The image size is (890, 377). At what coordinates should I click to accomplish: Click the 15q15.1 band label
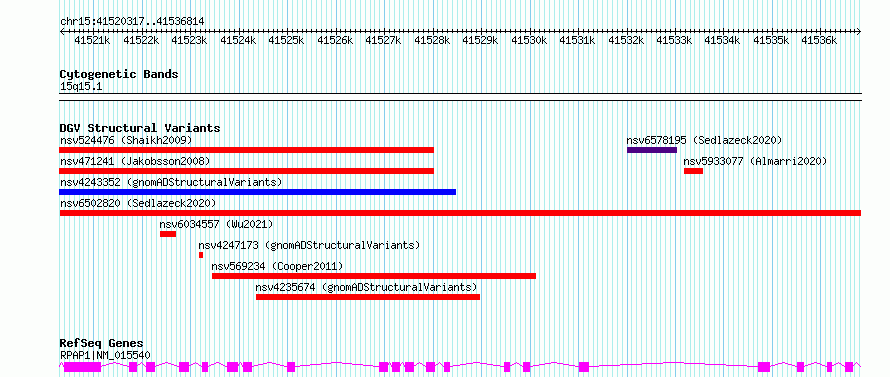[81, 87]
